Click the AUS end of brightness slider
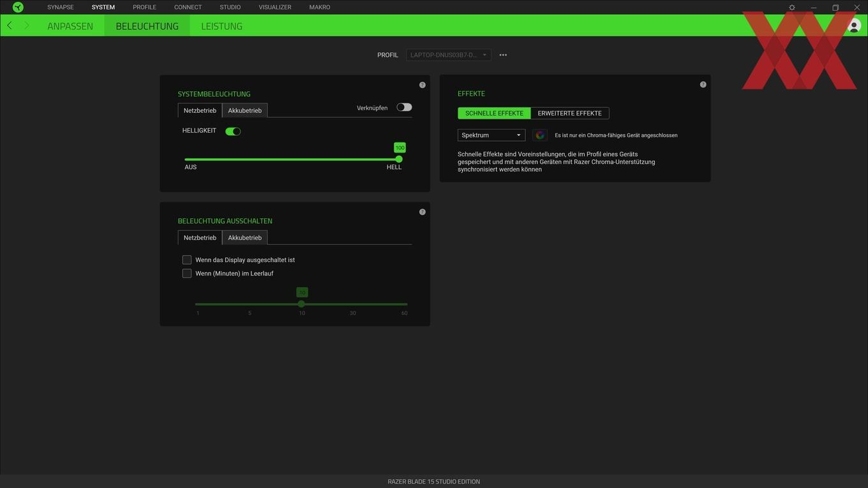The image size is (868, 488). [191, 167]
